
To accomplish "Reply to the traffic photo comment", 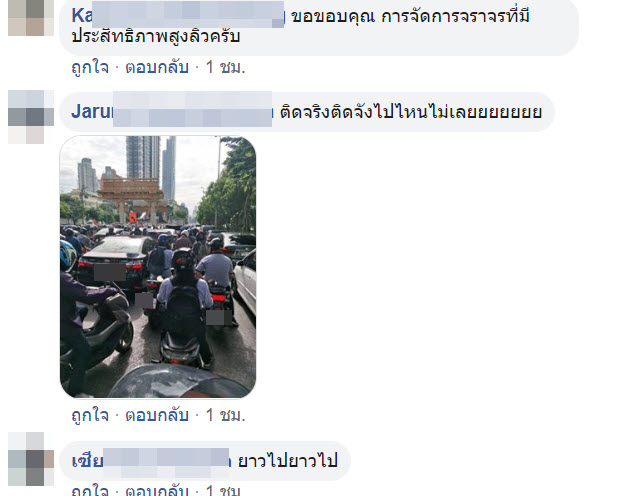I will point(157,415).
